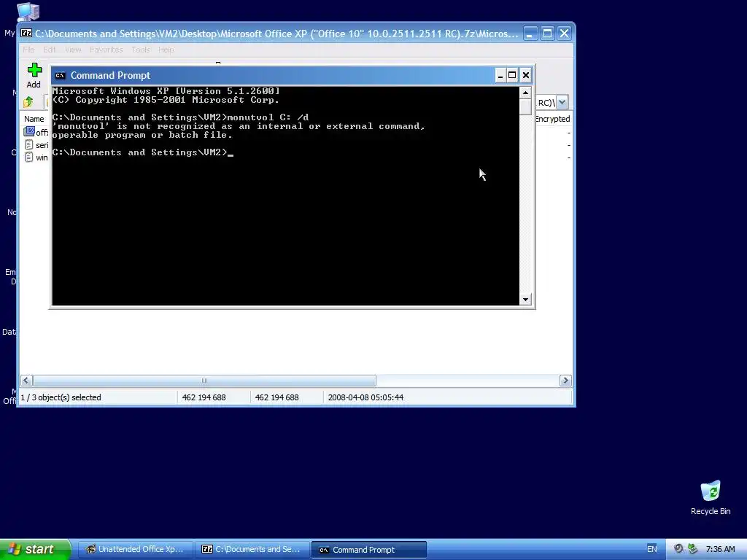Minimize the 7-Zip window

pyautogui.click(x=530, y=34)
